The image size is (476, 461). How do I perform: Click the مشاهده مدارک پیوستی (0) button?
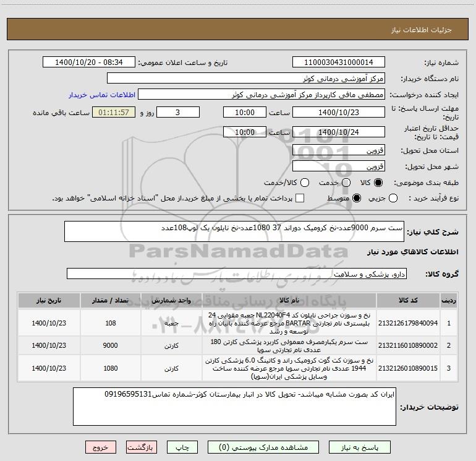[x=263, y=447]
